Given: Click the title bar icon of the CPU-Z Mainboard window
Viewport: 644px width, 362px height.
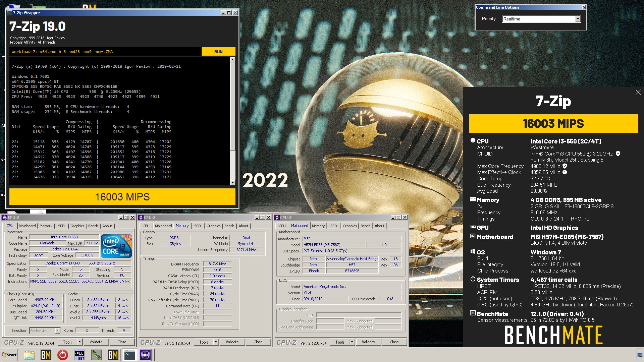Looking at the screenshot, I should click(x=277, y=218).
